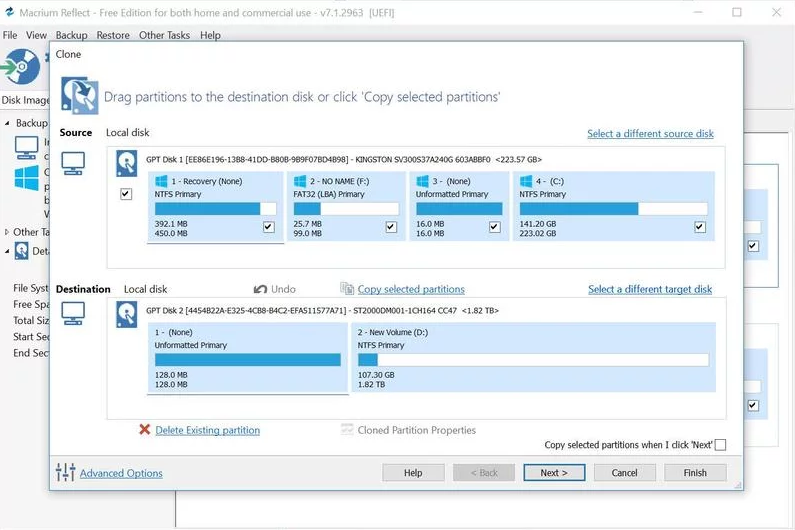
Task: Open the View menu
Action: coord(37,35)
